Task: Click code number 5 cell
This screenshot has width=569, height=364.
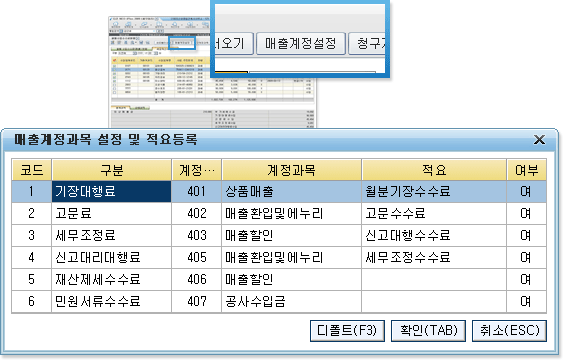Action: (32, 279)
